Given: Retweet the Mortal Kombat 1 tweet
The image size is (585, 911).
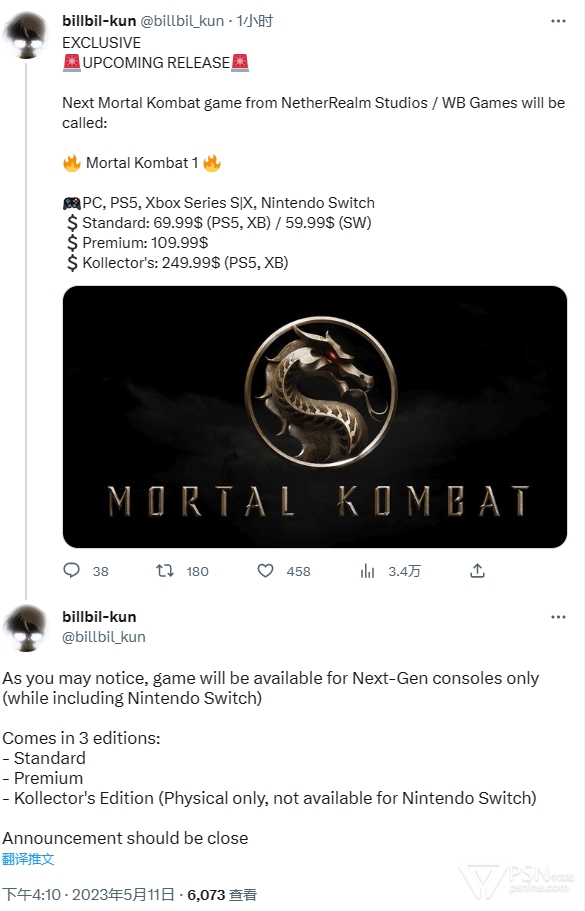Looking at the screenshot, I should [165, 571].
